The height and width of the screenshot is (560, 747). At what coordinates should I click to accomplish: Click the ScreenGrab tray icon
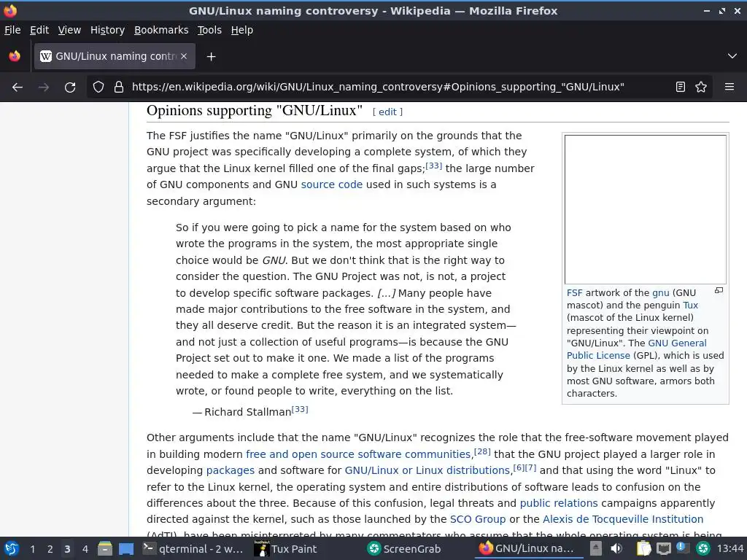click(703, 548)
